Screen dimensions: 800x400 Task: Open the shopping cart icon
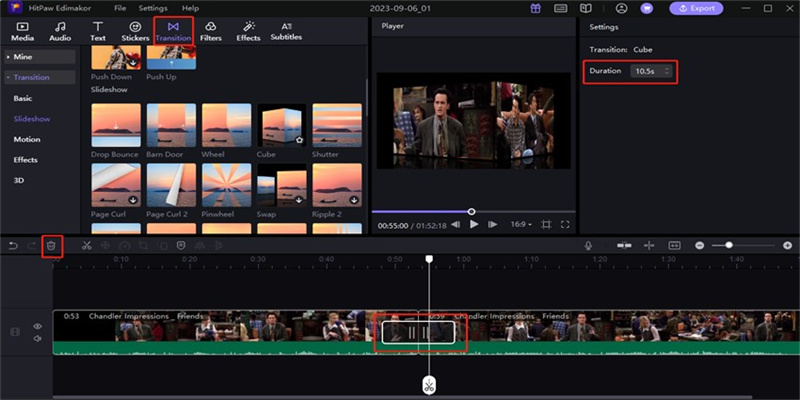(x=647, y=8)
